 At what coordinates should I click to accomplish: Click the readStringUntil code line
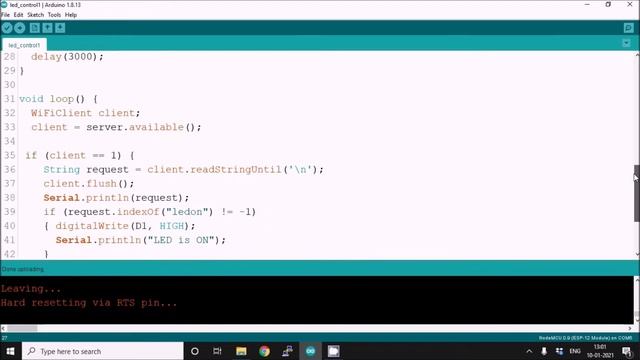(x=183, y=170)
